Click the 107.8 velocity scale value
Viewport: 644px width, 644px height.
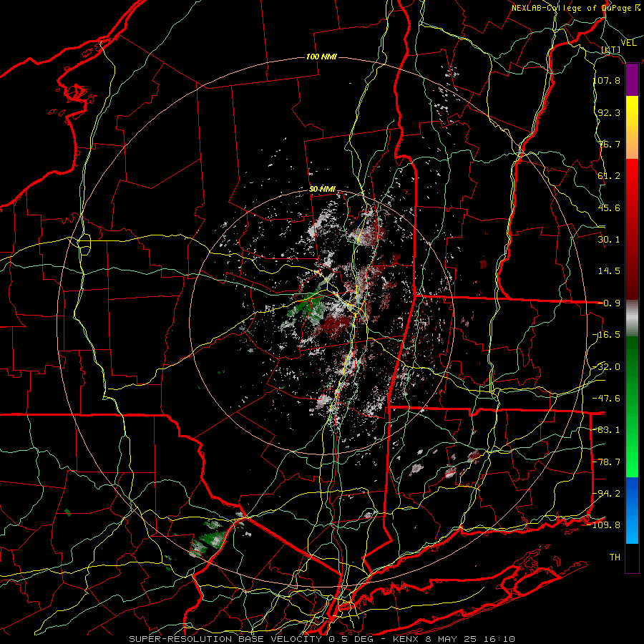point(606,80)
